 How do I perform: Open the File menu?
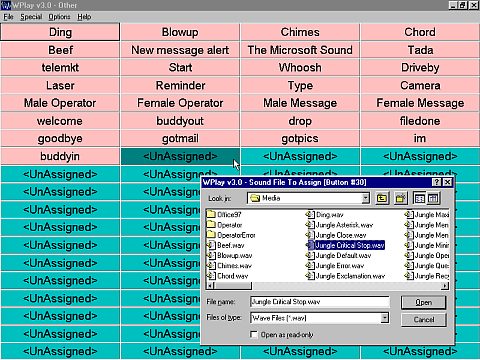[x=8, y=17]
